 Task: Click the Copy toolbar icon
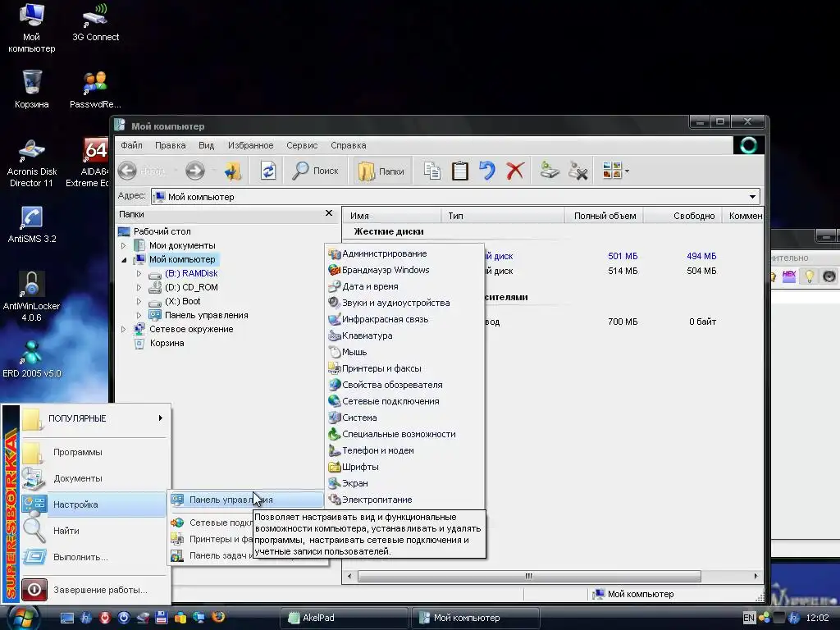431,171
